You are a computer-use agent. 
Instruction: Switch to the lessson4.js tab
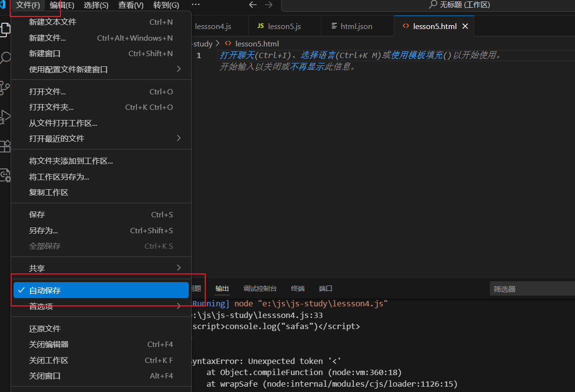pyautogui.click(x=220, y=26)
